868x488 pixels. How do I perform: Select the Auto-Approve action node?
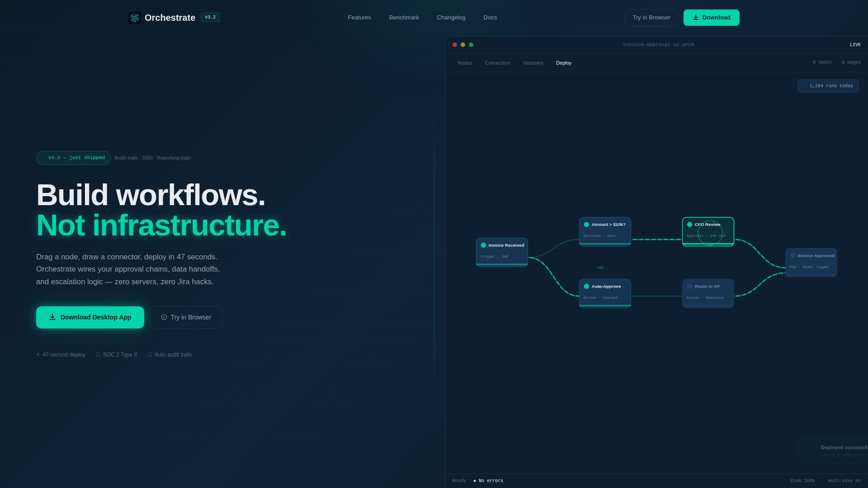pyautogui.click(x=605, y=293)
